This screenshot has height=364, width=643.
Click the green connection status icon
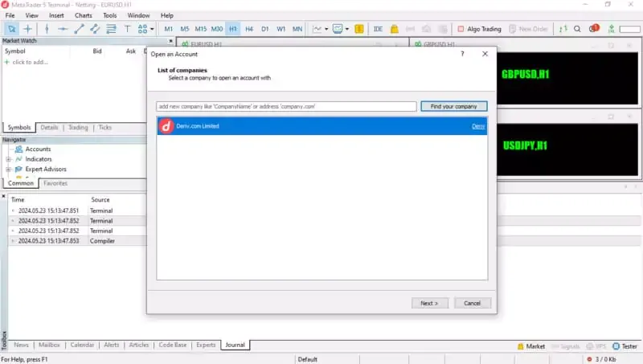tap(611, 29)
